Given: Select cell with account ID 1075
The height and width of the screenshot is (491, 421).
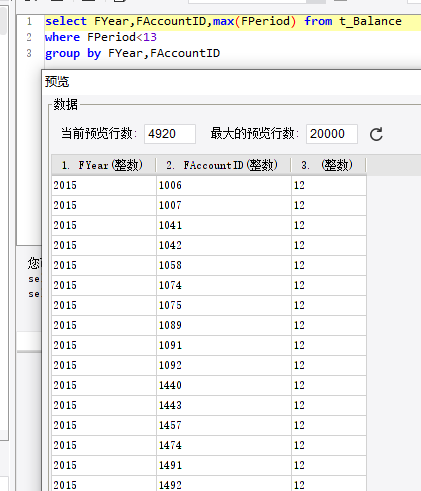Looking at the screenshot, I should (224, 305).
